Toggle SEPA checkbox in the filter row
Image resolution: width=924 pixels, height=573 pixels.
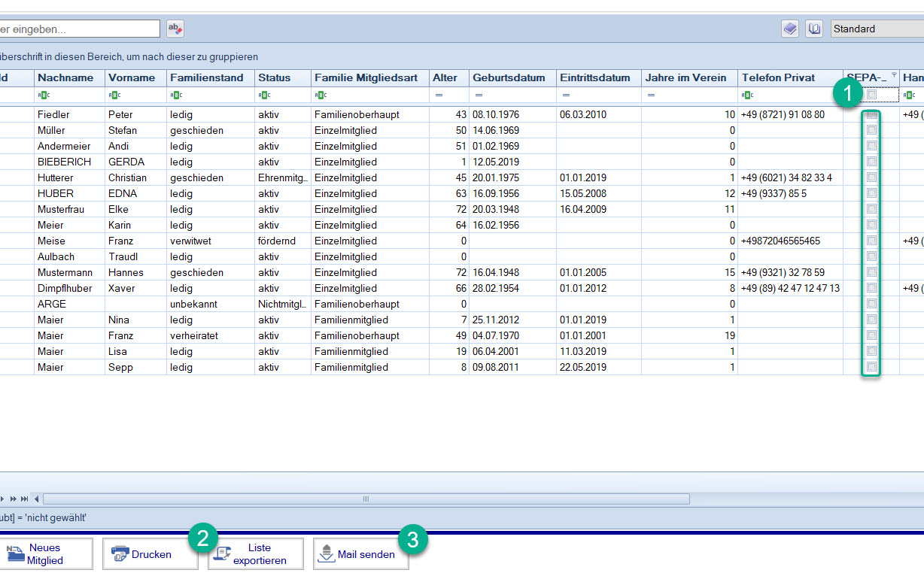[872, 95]
